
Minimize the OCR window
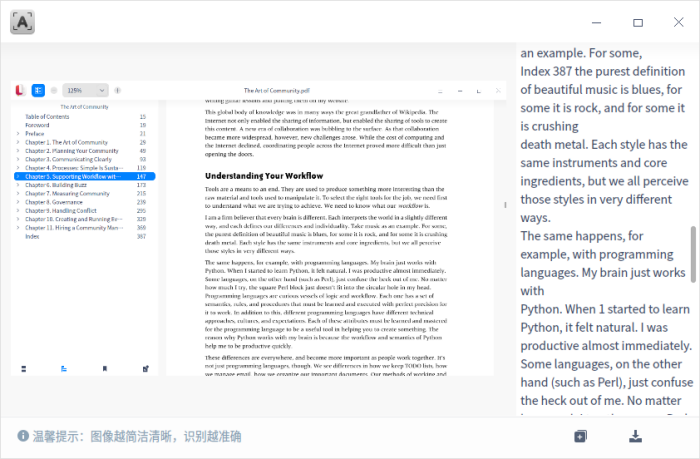tap(596, 22)
